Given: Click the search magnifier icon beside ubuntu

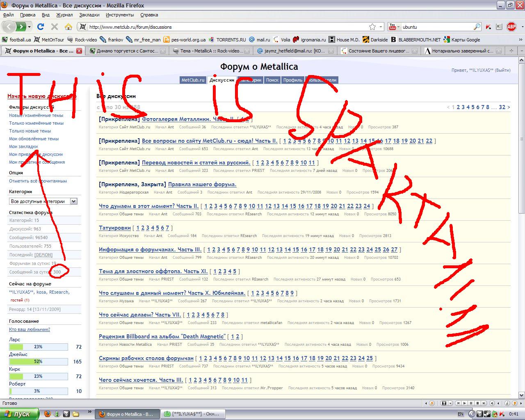Looking at the screenshot, I should tap(477, 27).
